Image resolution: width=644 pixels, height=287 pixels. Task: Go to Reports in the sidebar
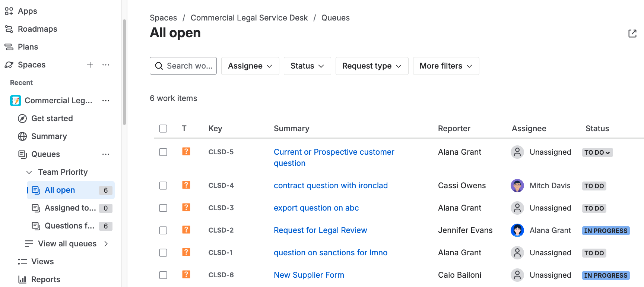coord(45,280)
